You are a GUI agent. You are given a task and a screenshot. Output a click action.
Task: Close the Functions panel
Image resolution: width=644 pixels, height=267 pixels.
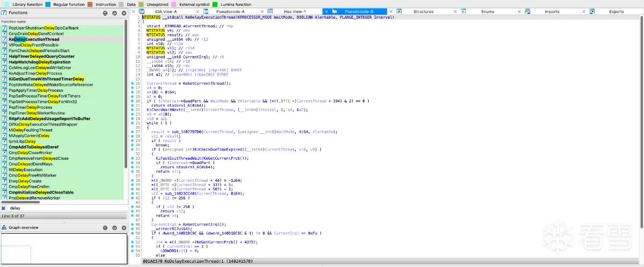coord(122,12)
